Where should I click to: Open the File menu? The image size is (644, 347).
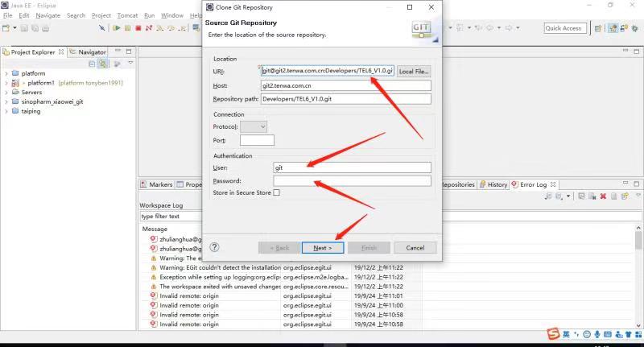8,15
